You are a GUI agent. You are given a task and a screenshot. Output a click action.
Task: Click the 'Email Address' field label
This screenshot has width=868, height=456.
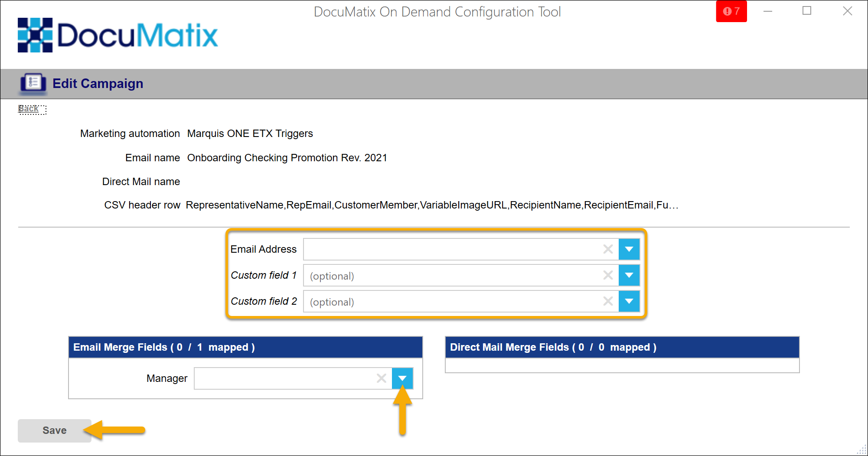coord(264,249)
